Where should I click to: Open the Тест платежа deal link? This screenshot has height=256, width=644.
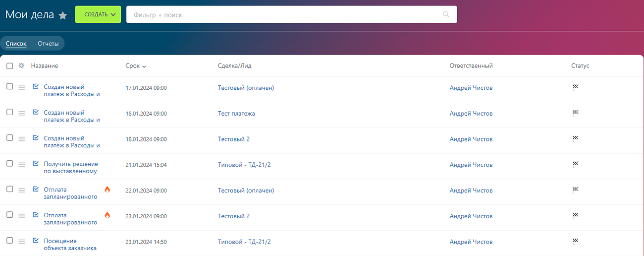[236, 114]
